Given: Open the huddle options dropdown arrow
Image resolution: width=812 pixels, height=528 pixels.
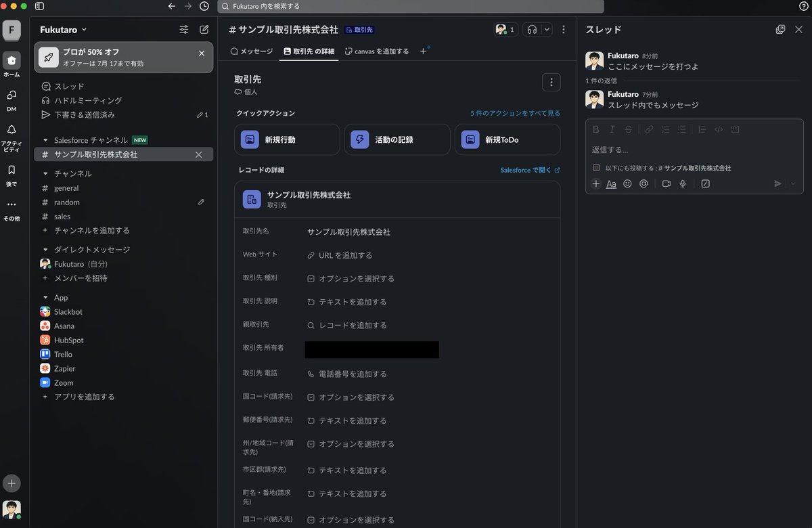Looking at the screenshot, I should tap(547, 30).
